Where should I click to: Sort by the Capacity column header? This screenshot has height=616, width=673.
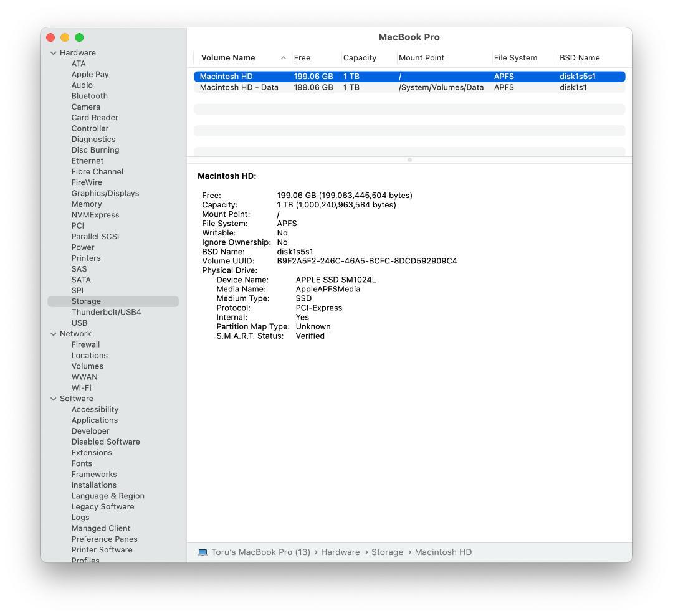click(360, 57)
